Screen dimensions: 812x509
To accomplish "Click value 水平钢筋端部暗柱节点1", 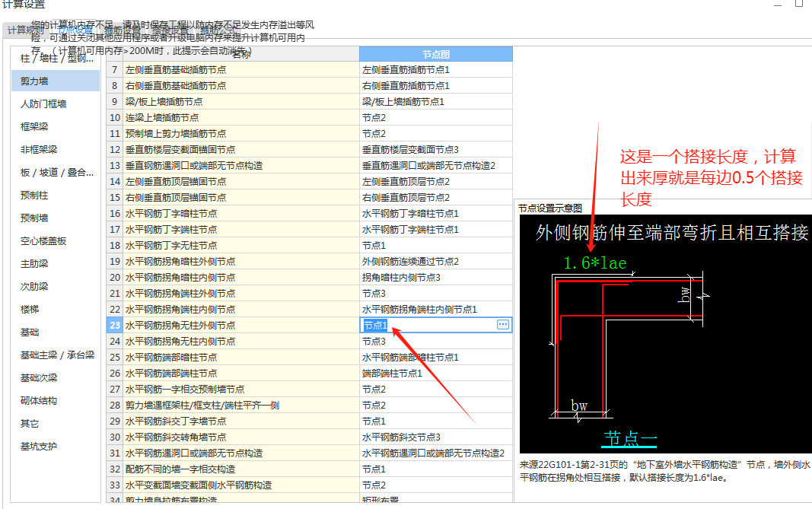I will point(436,358).
